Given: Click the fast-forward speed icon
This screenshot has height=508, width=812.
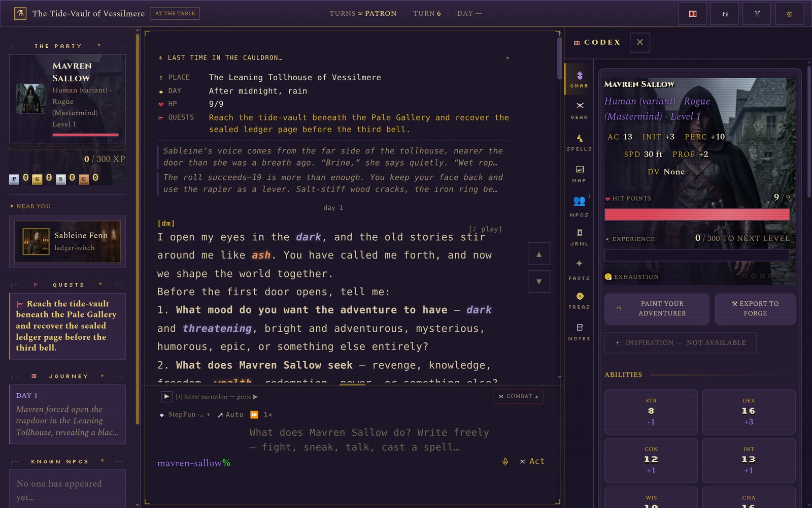Looking at the screenshot, I should (x=254, y=415).
